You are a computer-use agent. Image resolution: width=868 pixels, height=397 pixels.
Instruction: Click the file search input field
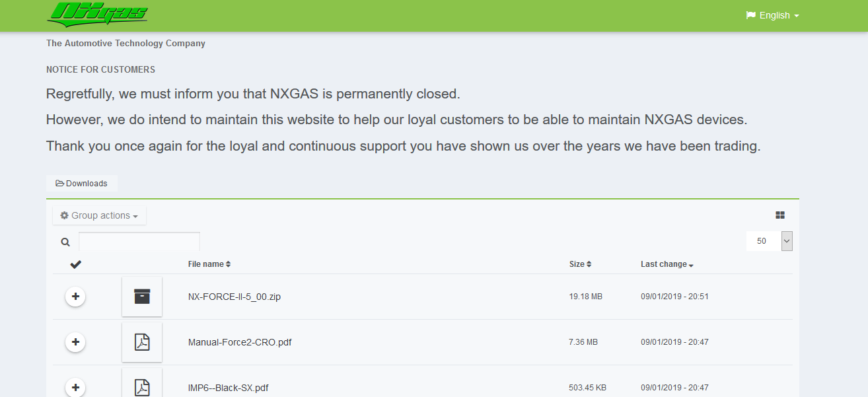tap(139, 242)
